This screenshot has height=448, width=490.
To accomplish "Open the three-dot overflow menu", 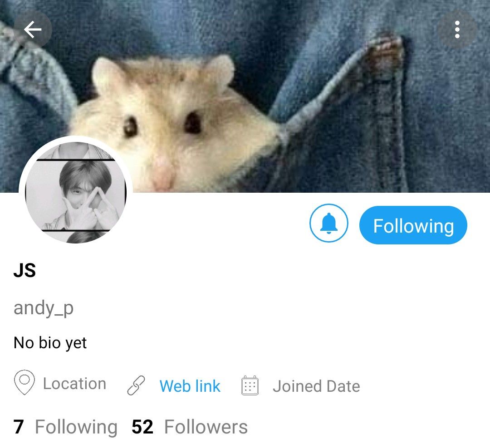I will [x=457, y=29].
